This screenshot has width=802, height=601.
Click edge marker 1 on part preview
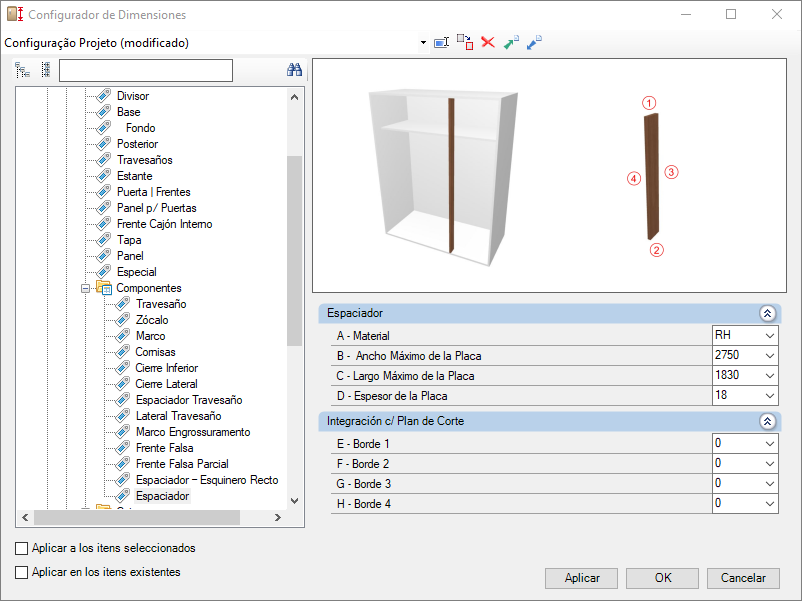649,103
